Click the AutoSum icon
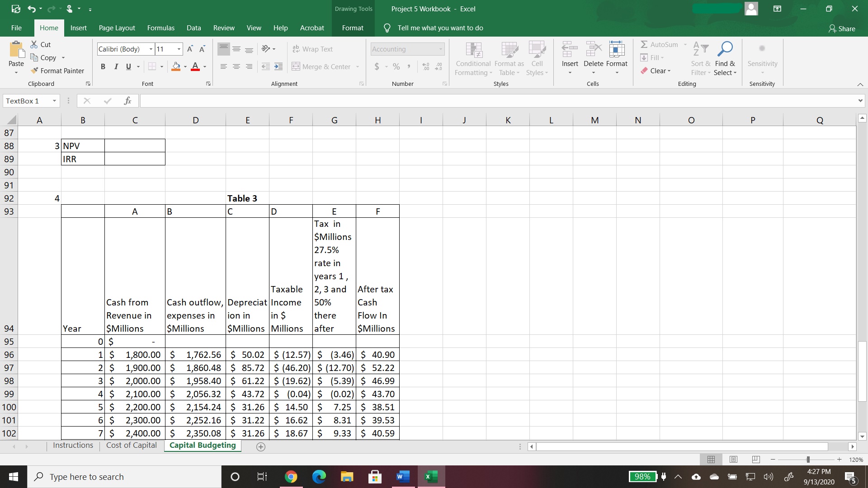868x488 pixels. [x=645, y=44]
